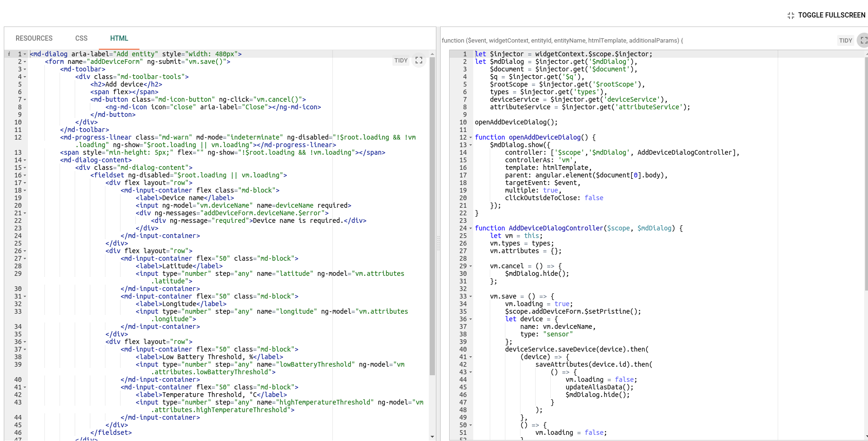Click the info marker on HTML line 1

[x=9, y=54]
